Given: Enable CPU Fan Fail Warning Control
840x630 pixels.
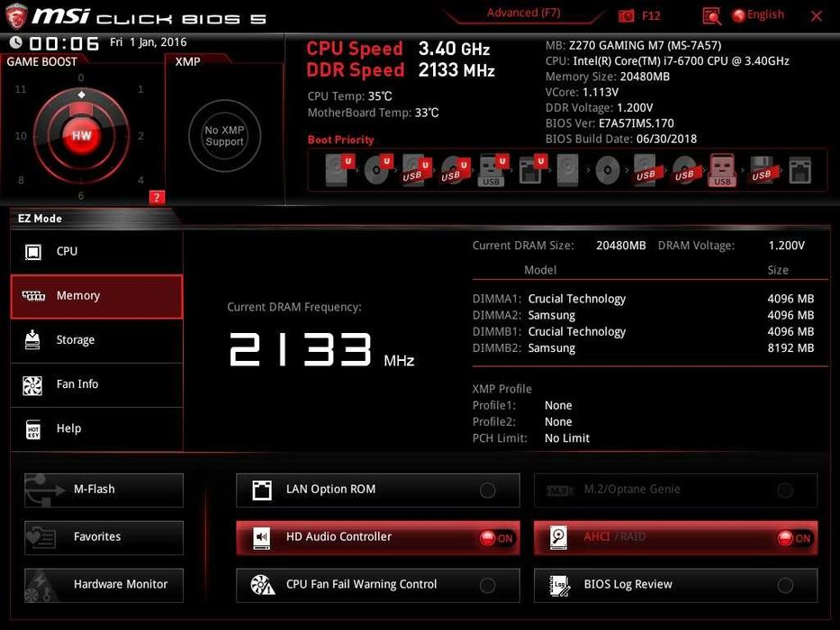Looking at the screenshot, I should pos(487,586).
